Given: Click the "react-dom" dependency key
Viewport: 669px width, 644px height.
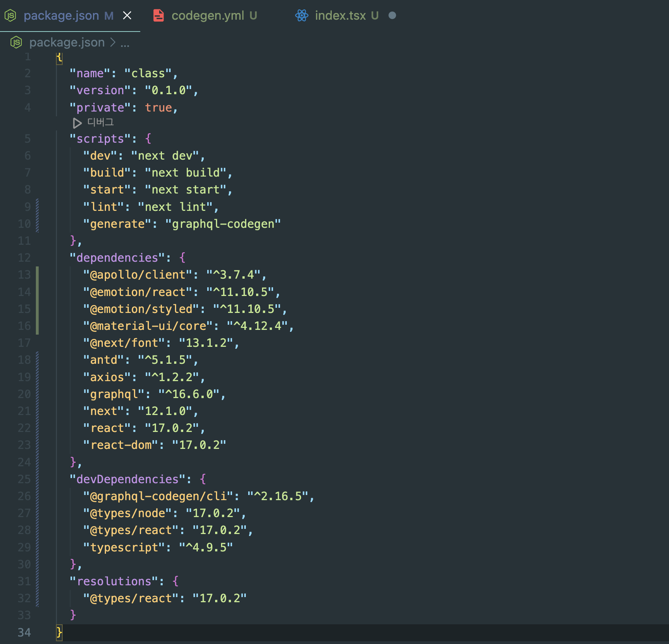Looking at the screenshot, I should [x=121, y=445].
